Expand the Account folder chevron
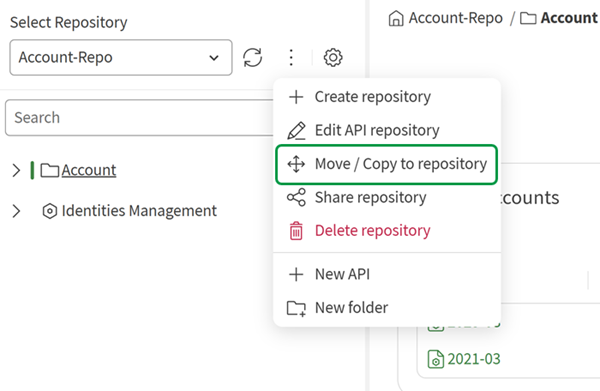600x391 pixels. point(16,170)
